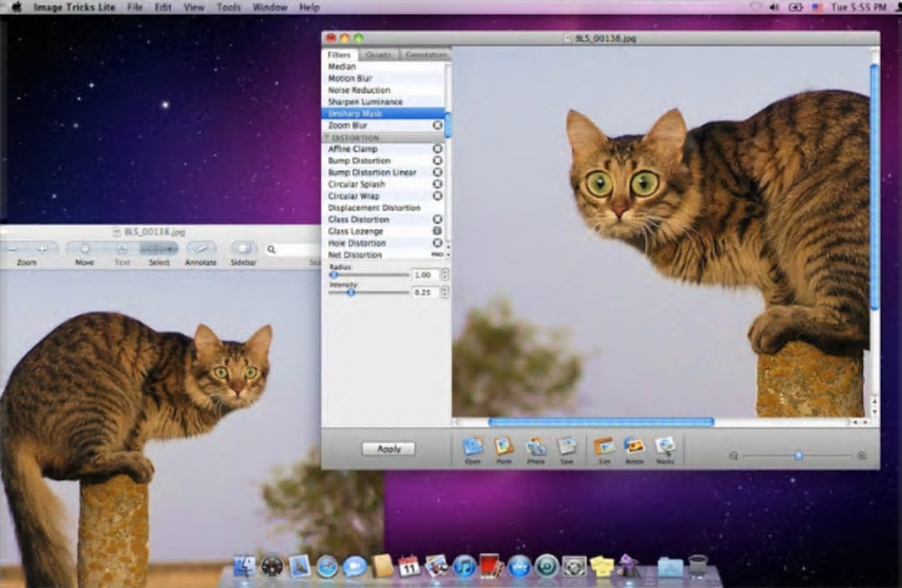Select the Noise Reduction filter
Viewport: 902px width, 588px height.
pyautogui.click(x=383, y=90)
